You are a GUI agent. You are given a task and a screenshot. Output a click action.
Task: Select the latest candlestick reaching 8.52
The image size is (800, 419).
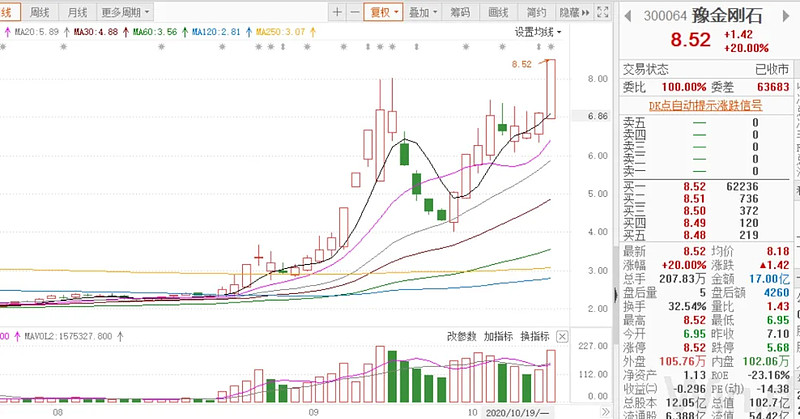551,89
